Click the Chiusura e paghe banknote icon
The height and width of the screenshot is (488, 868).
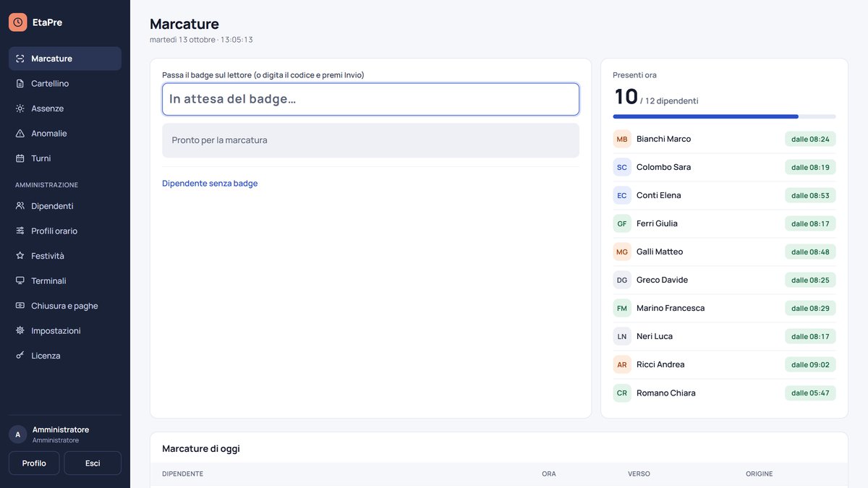click(x=20, y=306)
